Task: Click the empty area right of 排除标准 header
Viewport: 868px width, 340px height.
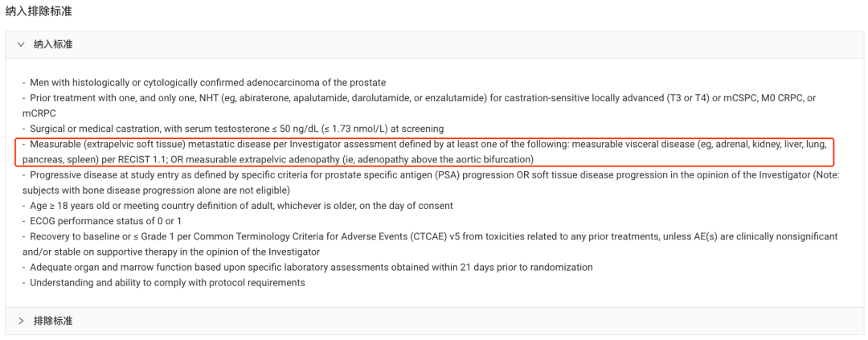Action: (x=482, y=321)
